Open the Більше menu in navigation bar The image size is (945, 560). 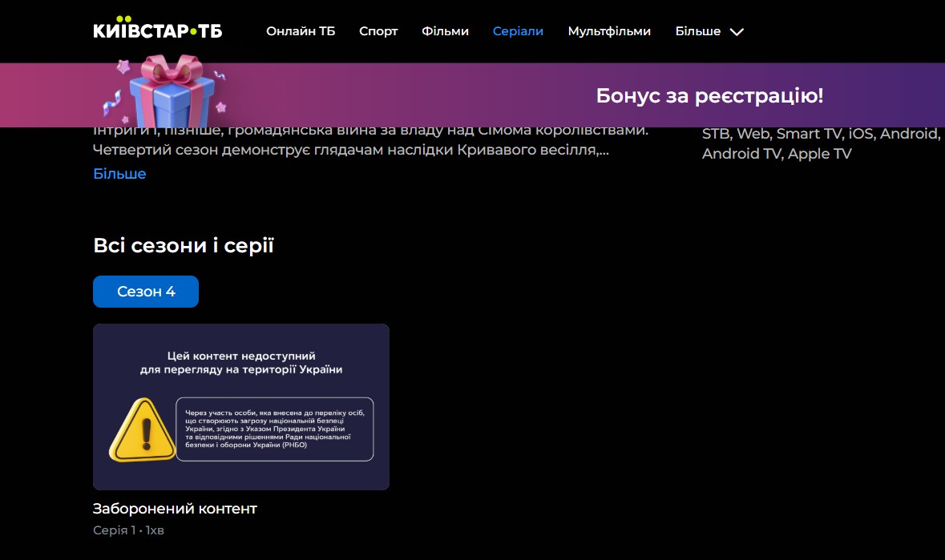[697, 31]
